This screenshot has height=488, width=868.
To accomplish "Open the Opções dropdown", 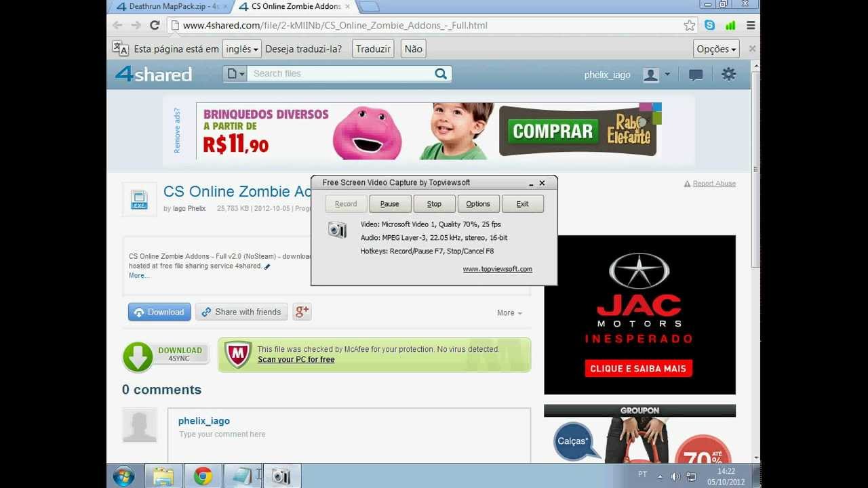I will 716,49.
